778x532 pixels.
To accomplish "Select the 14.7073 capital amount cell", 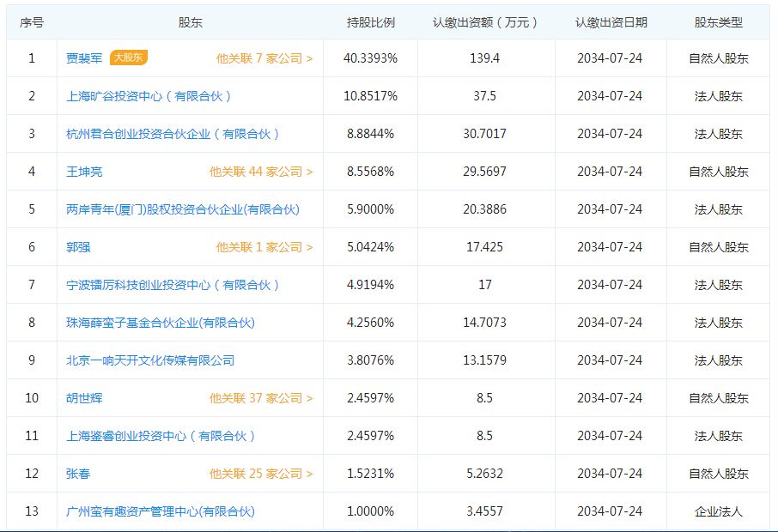I will [x=485, y=323].
